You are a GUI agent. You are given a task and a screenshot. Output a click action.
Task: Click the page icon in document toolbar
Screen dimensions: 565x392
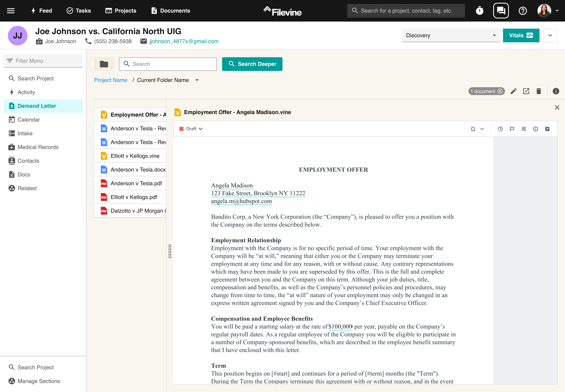473,129
